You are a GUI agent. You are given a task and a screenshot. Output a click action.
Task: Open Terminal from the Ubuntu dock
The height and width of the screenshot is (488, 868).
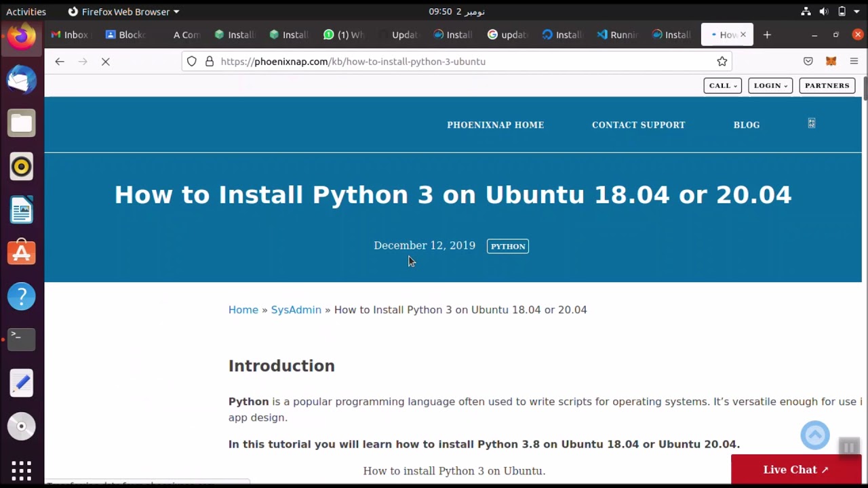(21, 339)
